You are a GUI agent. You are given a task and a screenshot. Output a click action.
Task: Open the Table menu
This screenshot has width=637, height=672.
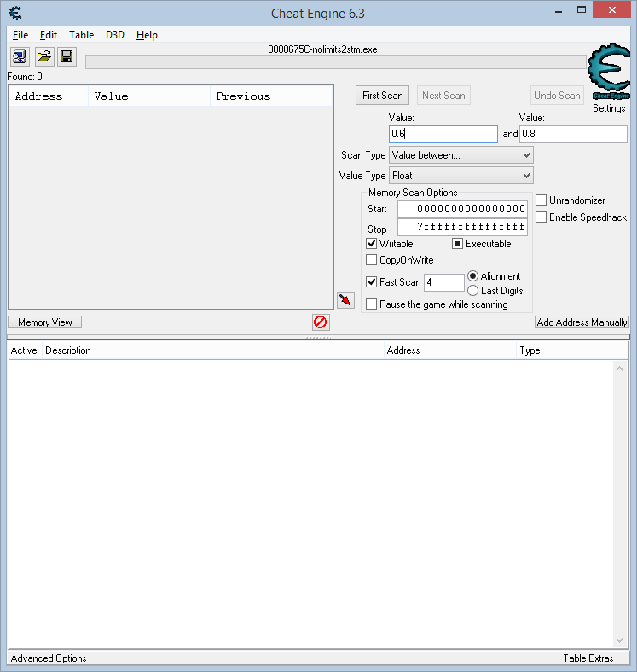[x=82, y=35]
